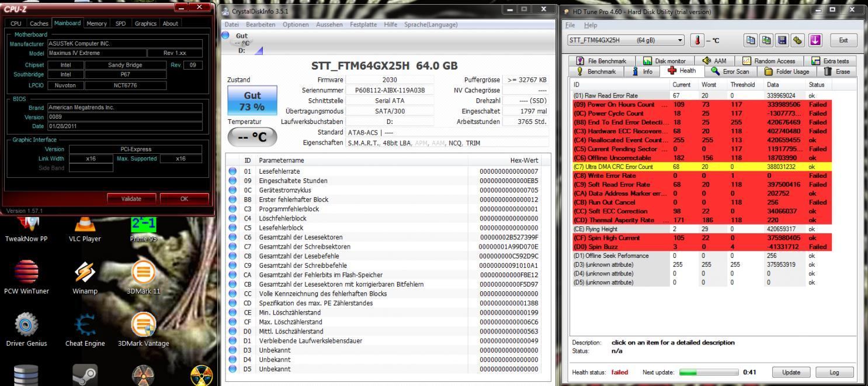Open the Datei menu in CrystalDiskInfo

[233, 24]
